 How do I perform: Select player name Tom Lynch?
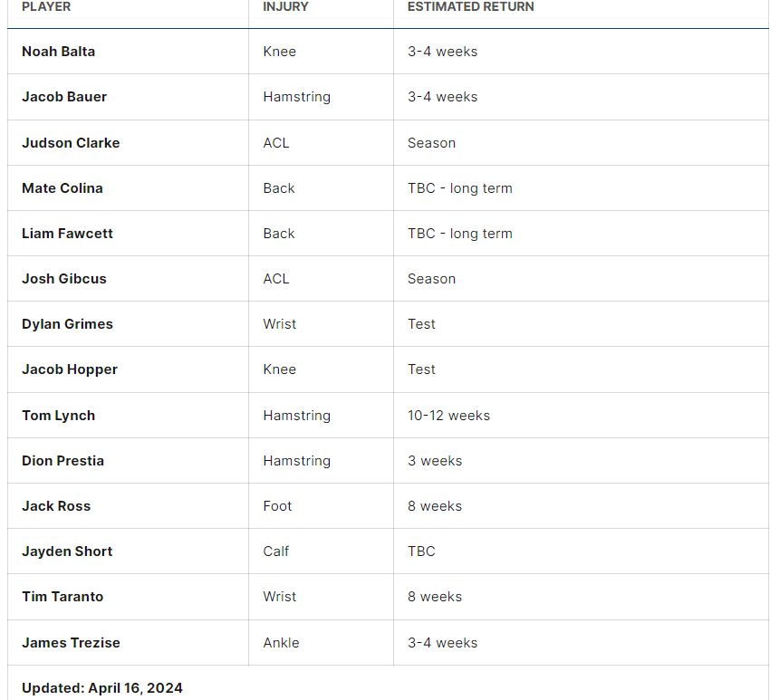point(59,416)
